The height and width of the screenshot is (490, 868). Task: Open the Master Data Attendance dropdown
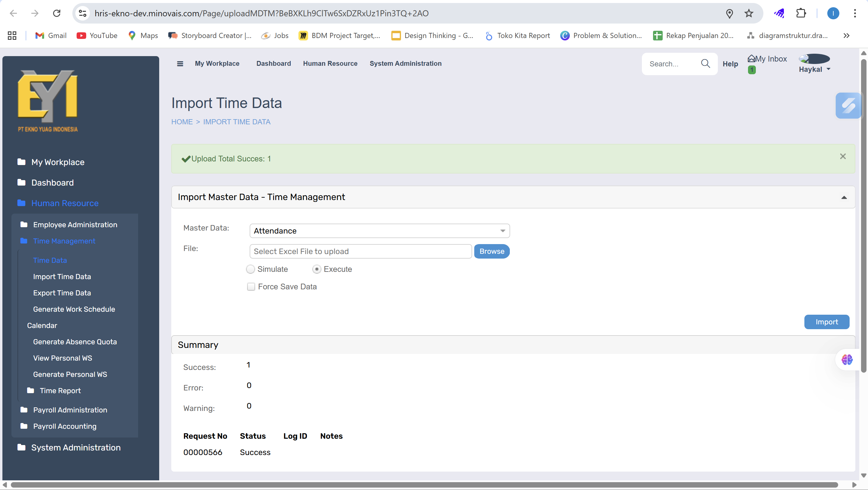pos(379,231)
